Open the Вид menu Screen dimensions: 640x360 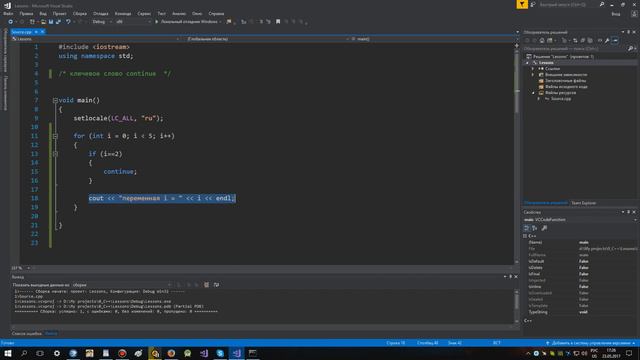tap(43, 13)
